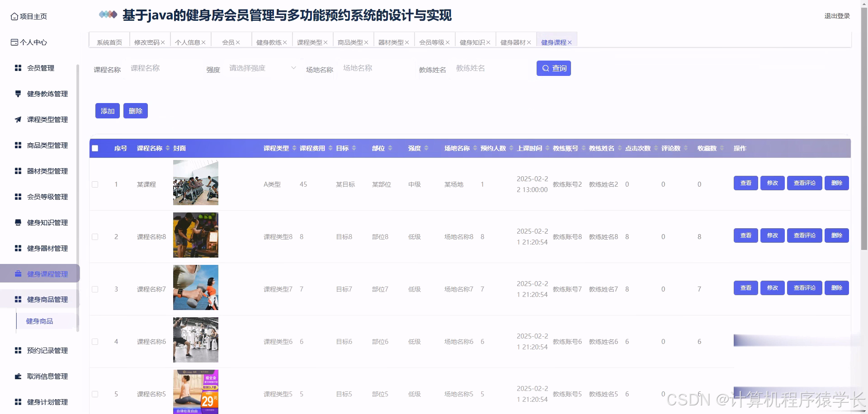The image size is (868, 414).
Task: Close the 健身课程 tab
Action: coord(570,42)
